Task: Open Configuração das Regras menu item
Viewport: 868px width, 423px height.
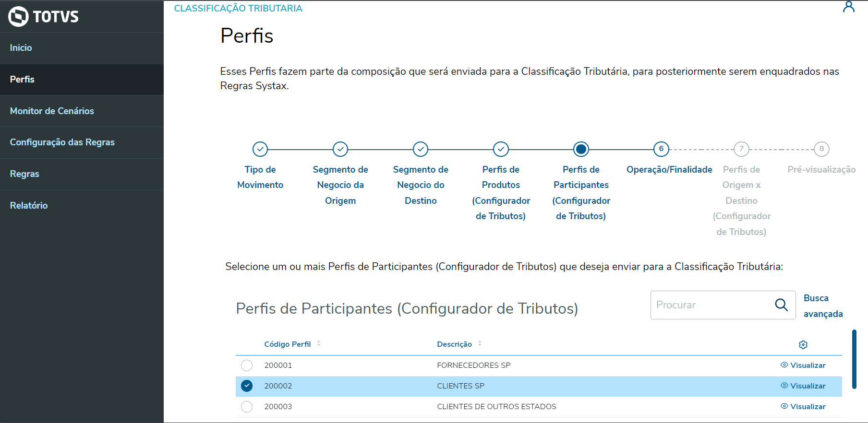Action: [62, 142]
